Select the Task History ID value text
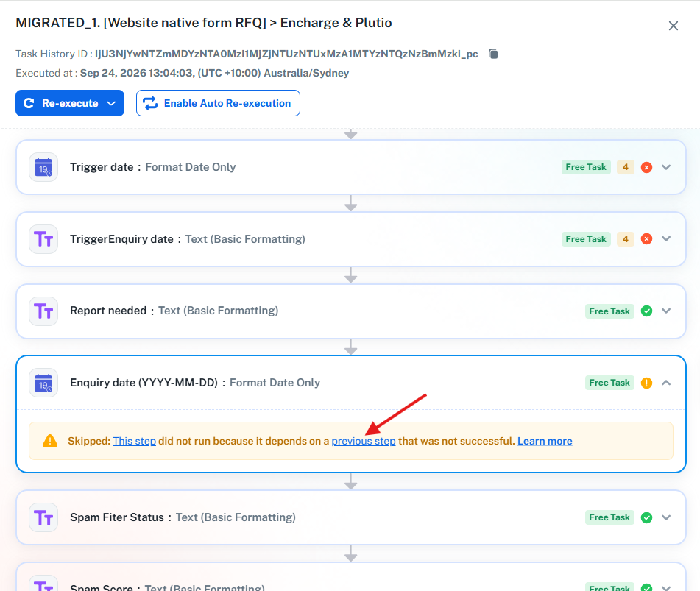This screenshot has height=591, width=700. (x=286, y=54)
